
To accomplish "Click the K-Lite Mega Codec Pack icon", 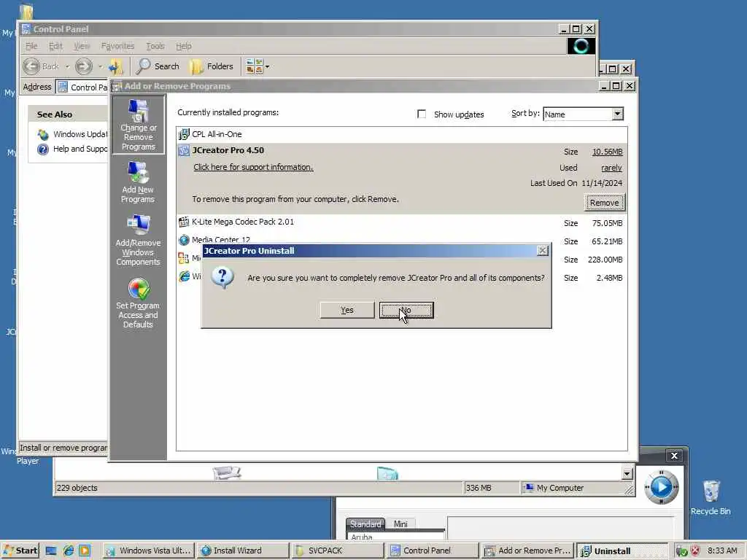I will pyautogui.click(x=184, y=222).
